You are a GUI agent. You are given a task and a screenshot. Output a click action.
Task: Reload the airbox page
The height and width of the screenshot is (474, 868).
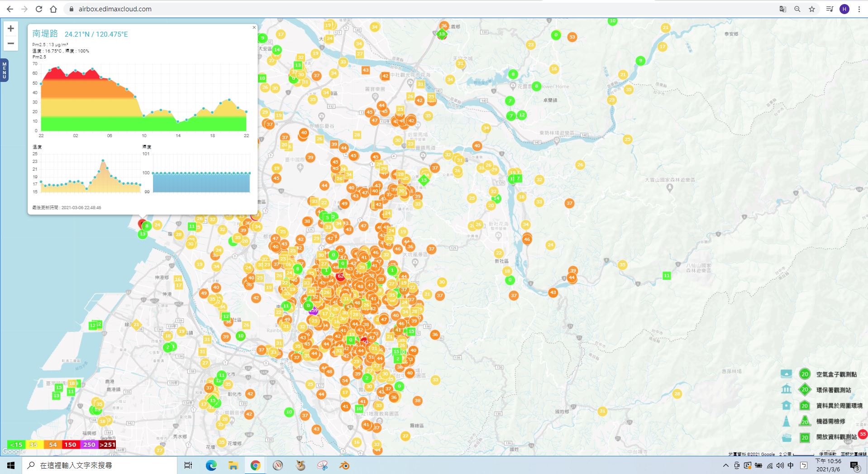(x=39, y=9)
